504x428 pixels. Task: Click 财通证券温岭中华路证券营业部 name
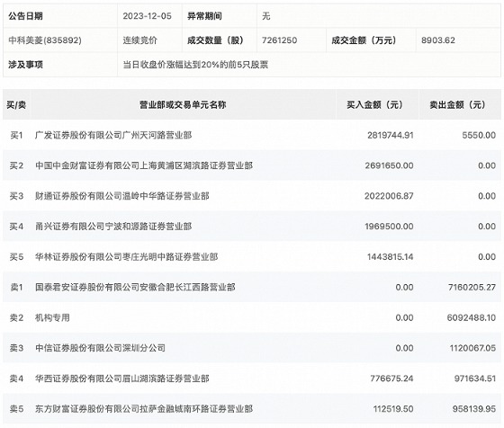[x=122, y=196]
